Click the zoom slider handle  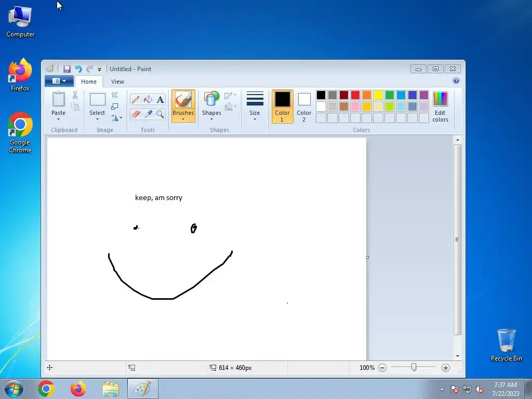click(x=414, y=367)
